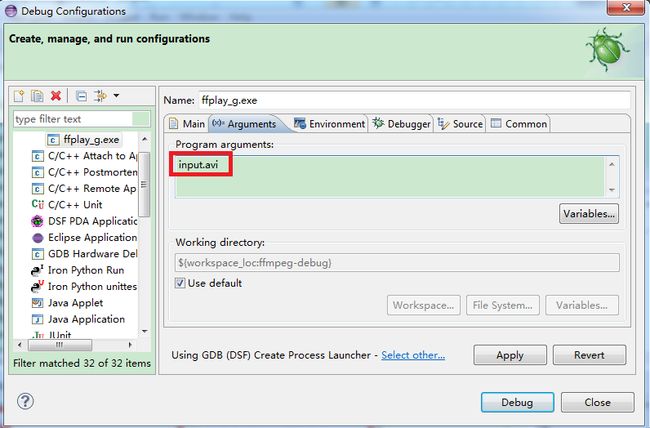
Task: Click the Program arguments text area
Action: 390,177
